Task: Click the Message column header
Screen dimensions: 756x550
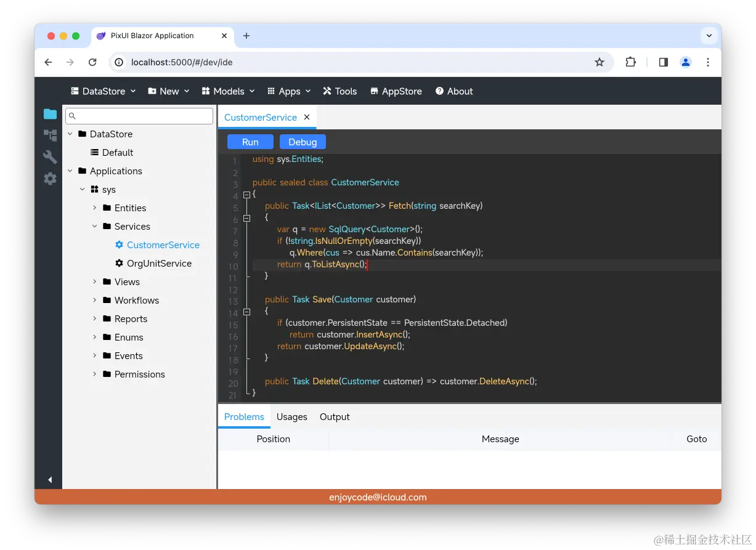Action: [500, 439]
